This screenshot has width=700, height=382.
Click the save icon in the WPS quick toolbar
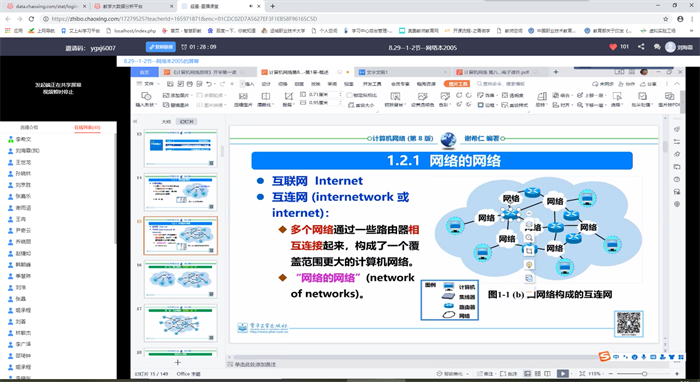[170, 84]
